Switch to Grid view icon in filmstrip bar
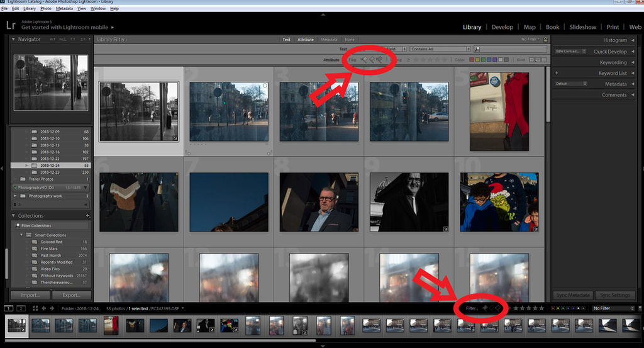Image resolution: width=644 pixels, height=348 pixels. click(35, 308)
